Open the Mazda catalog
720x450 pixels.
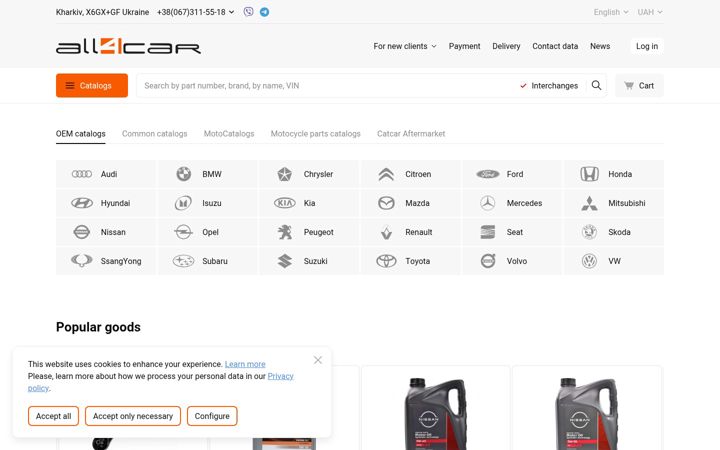[x=410, y=203]
